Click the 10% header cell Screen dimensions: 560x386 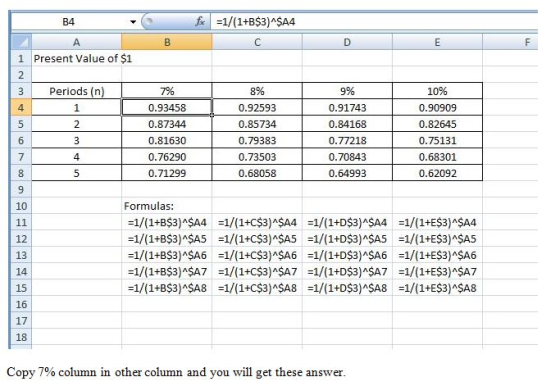437,91
